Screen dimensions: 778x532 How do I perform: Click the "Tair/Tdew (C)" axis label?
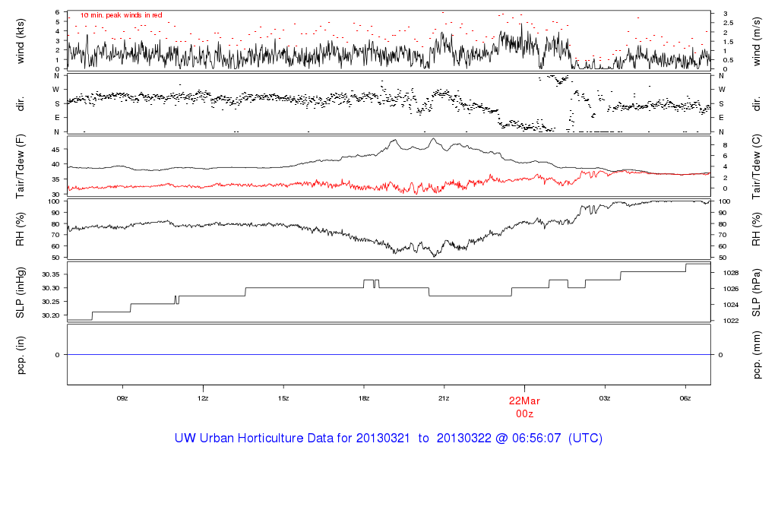[757, 166]
